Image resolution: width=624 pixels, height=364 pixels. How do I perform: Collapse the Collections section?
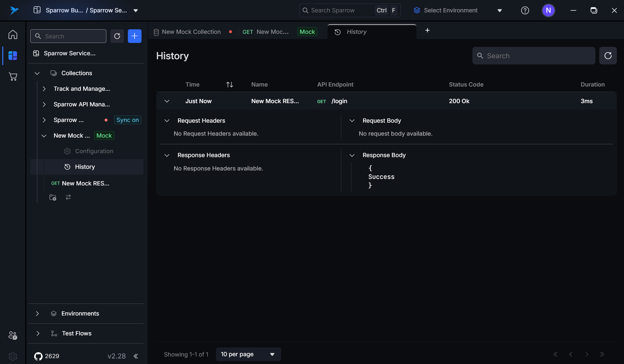(x=37, y=73)
